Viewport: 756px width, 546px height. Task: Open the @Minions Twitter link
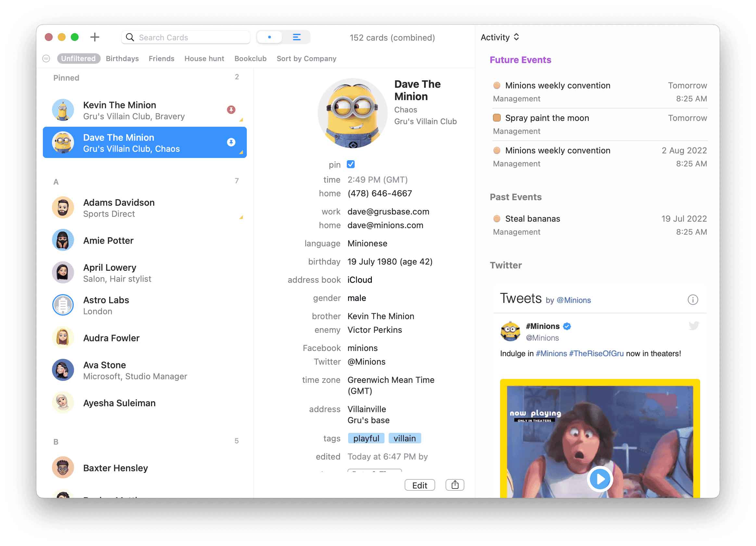(x=573, y=300)
